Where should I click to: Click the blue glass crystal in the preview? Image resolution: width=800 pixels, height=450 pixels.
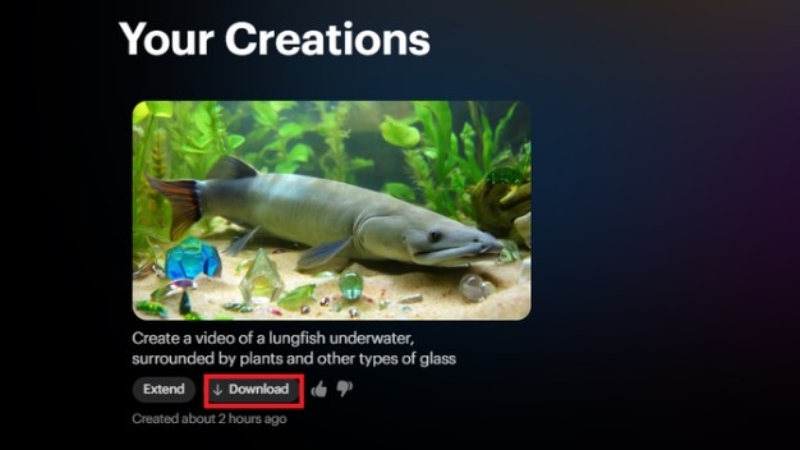[193, 259]
